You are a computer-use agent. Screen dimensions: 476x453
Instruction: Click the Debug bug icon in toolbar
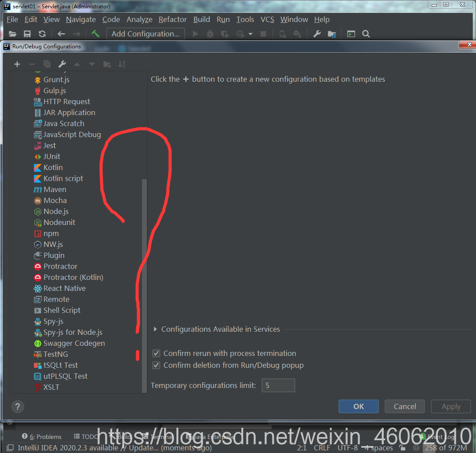(210, 34)
